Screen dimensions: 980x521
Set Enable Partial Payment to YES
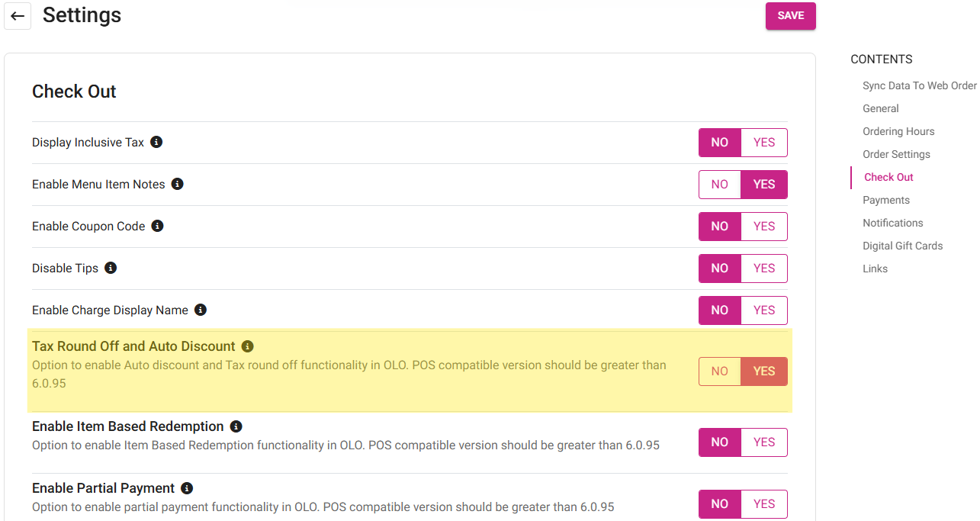(763, 504)
